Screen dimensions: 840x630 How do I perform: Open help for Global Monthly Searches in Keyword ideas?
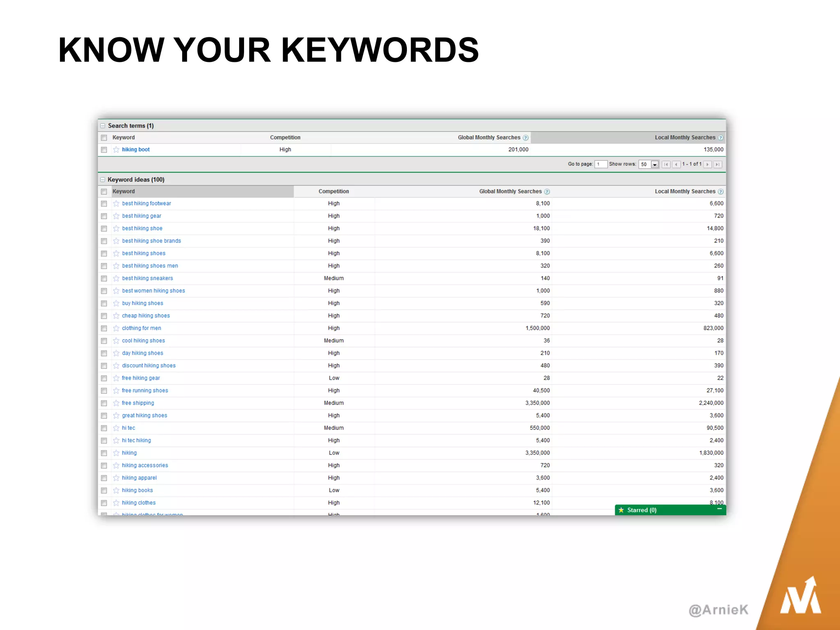(547, 192)
